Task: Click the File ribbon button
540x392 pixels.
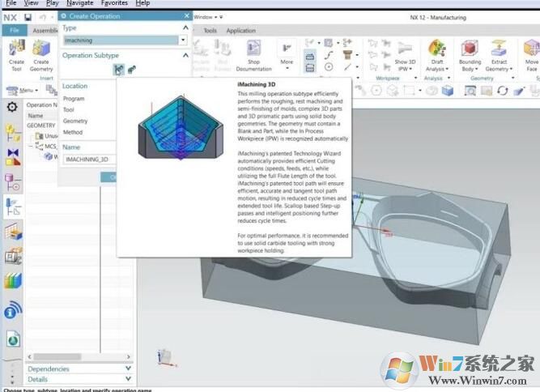Action: 14,31
